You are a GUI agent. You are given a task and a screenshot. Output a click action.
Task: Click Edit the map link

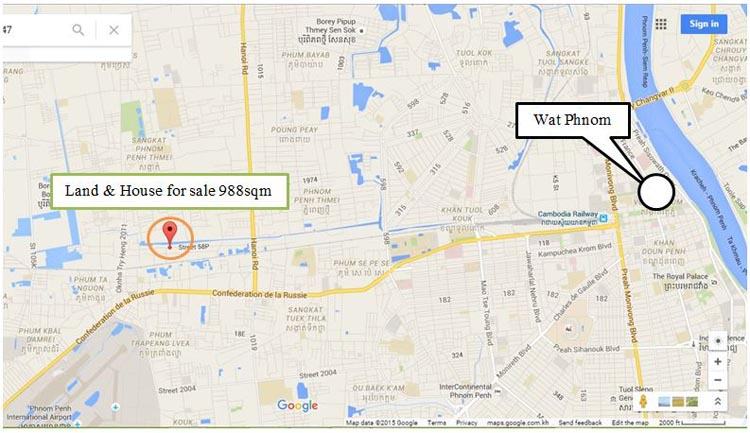[630, 423]
